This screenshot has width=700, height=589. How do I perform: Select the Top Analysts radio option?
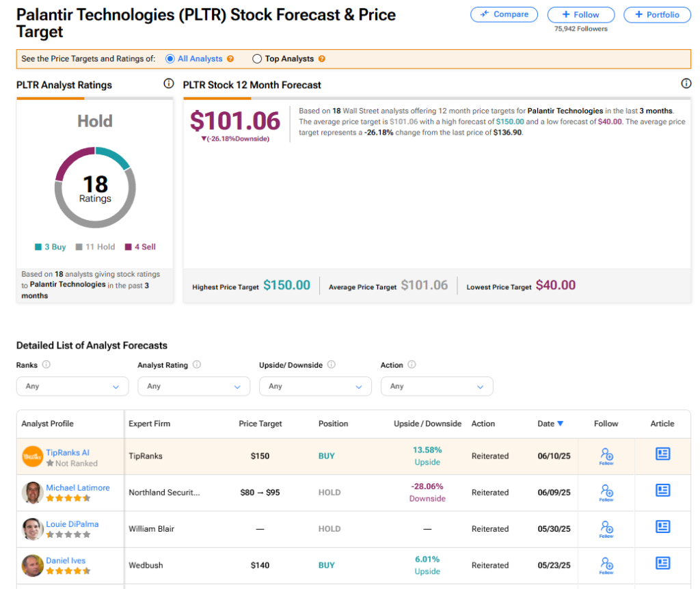(x=257, y=59)
